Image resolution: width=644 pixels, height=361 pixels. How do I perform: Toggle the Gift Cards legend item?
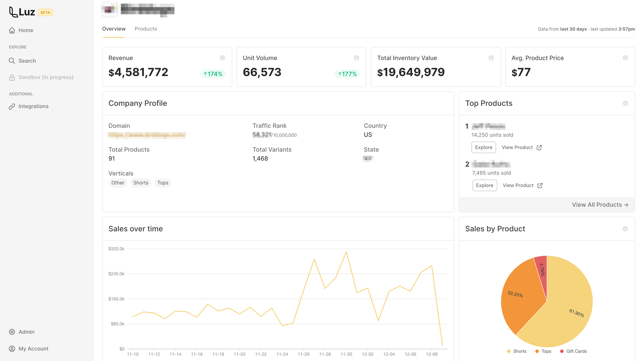573,351
